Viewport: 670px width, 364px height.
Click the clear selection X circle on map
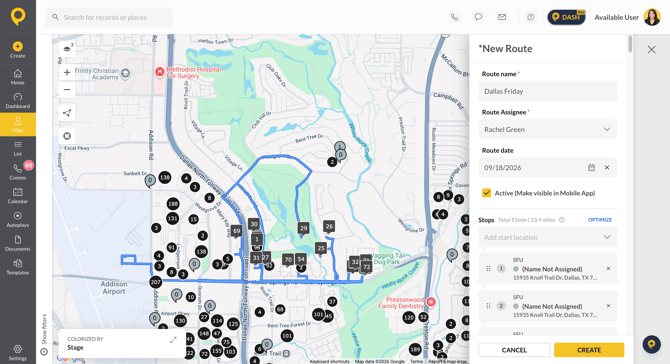click(x=67, y=136)
